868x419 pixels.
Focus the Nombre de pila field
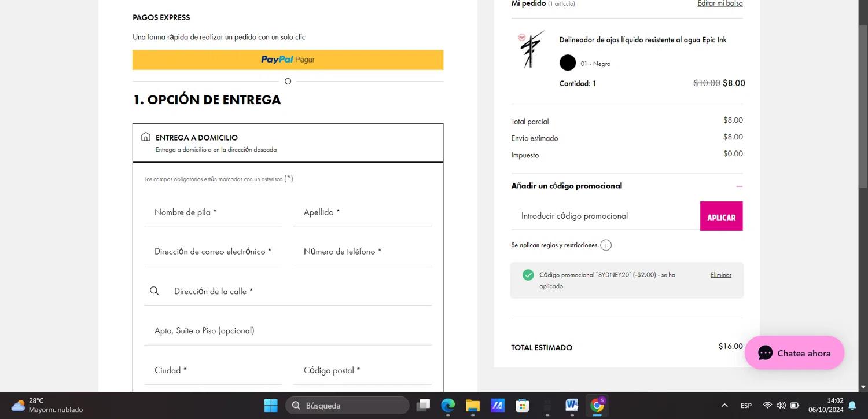coord(213,212)
